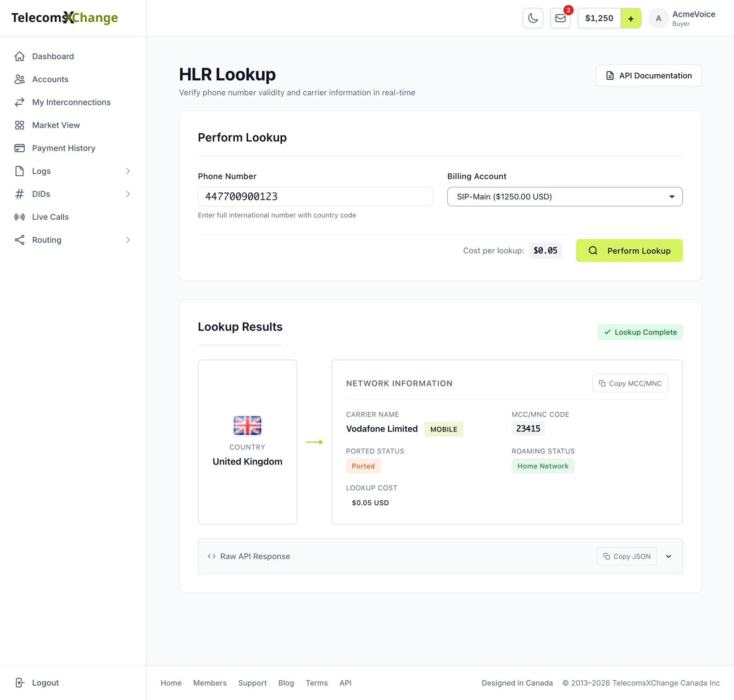The width and height of the screenshot is (734, 700).
Task: Open the API footer link
Action: point(345,683)
